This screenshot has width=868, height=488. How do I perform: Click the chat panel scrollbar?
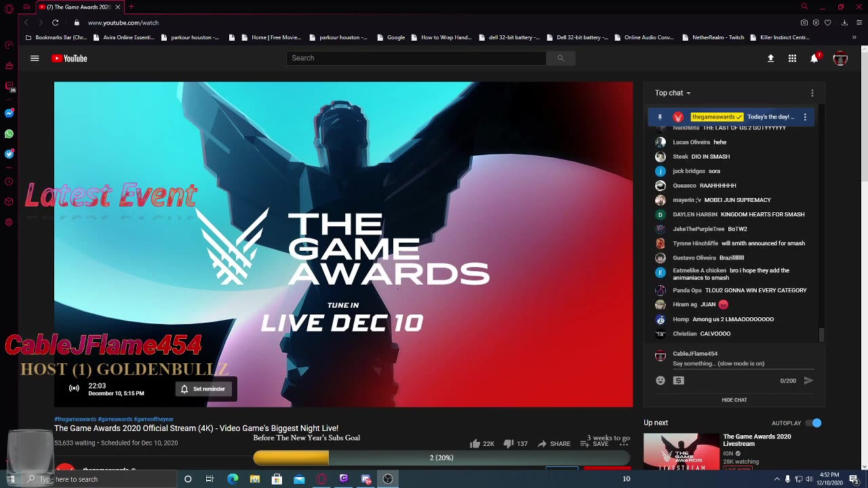pos(821,335)
